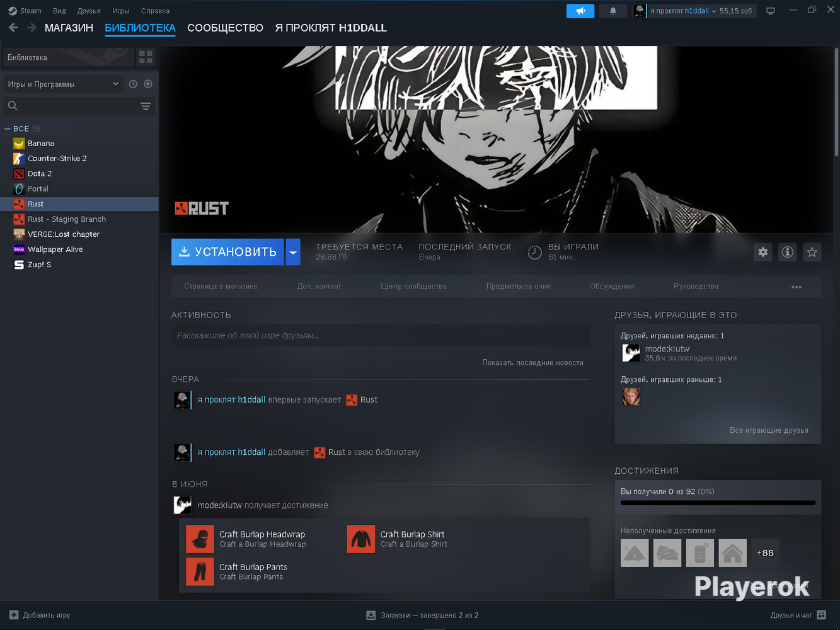Open Friends and chat icon
Screen dimensions: 840x630
(x=821, y=615)
